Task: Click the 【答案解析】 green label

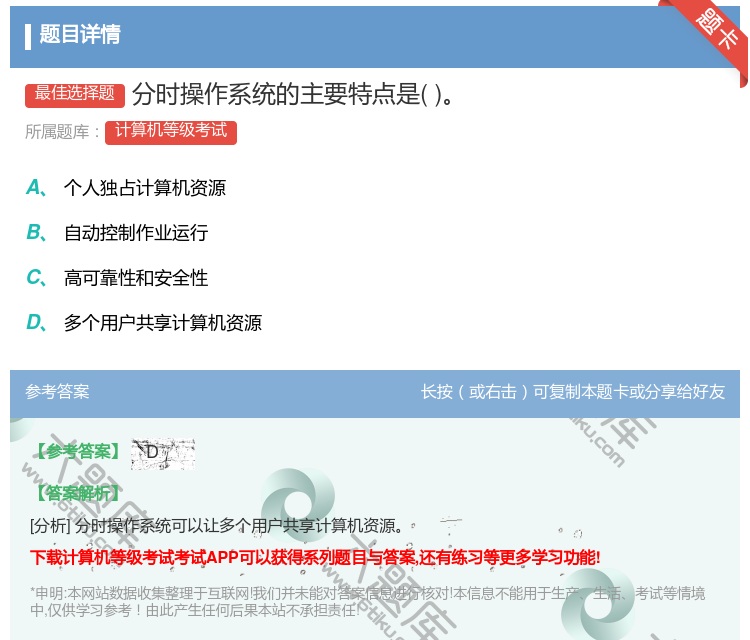Action: [x=78, y=493]
